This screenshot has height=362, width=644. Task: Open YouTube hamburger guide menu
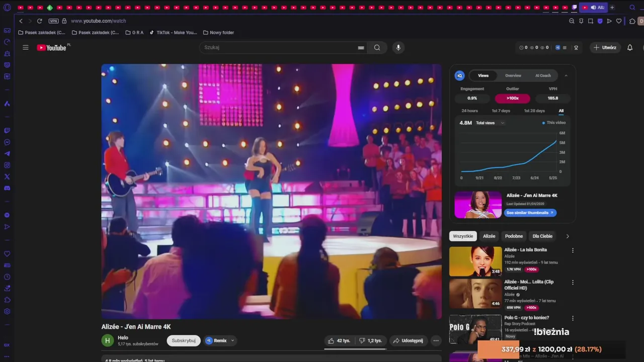click(x=26, y=47)
